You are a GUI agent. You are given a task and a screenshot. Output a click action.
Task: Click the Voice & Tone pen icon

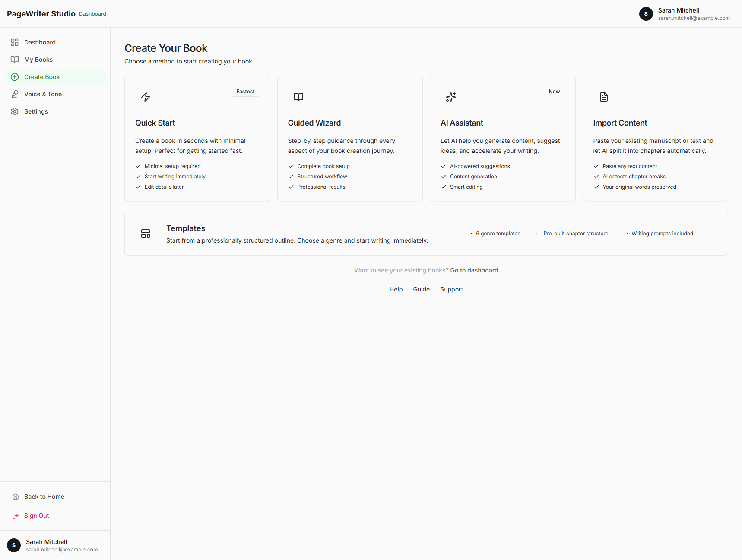[x=14, y=94]
